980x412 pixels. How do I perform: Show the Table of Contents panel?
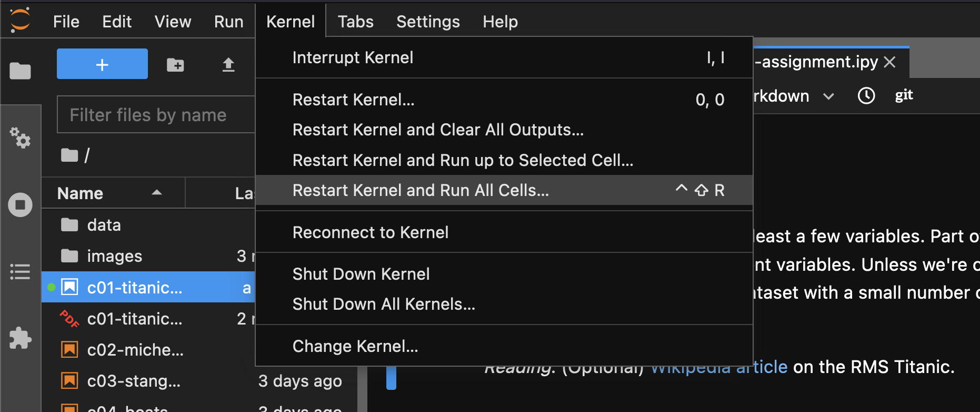pyautogui.click(x=20, y=272)
